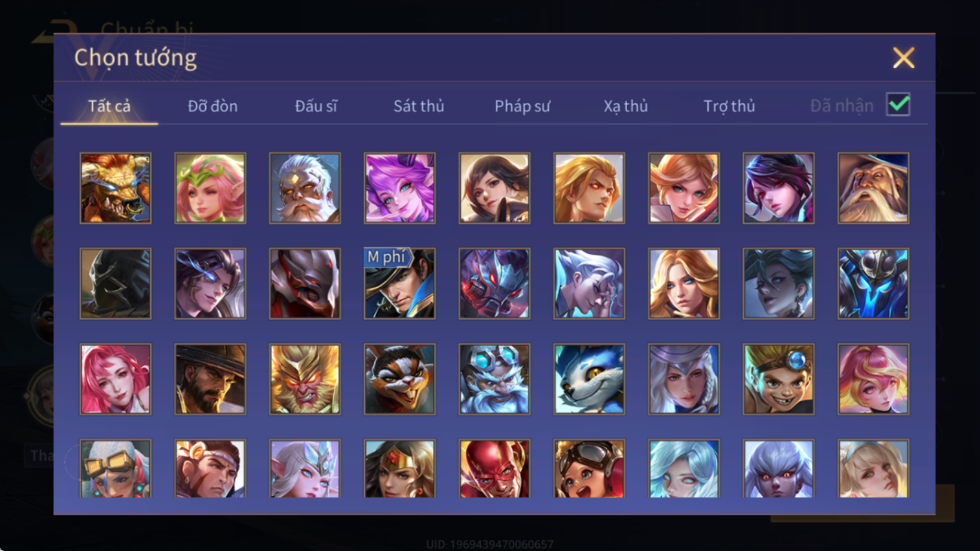Switch to the "Đỡ đòn" tab
Viewport: 980px width, 551px height.
coord(212,106)
